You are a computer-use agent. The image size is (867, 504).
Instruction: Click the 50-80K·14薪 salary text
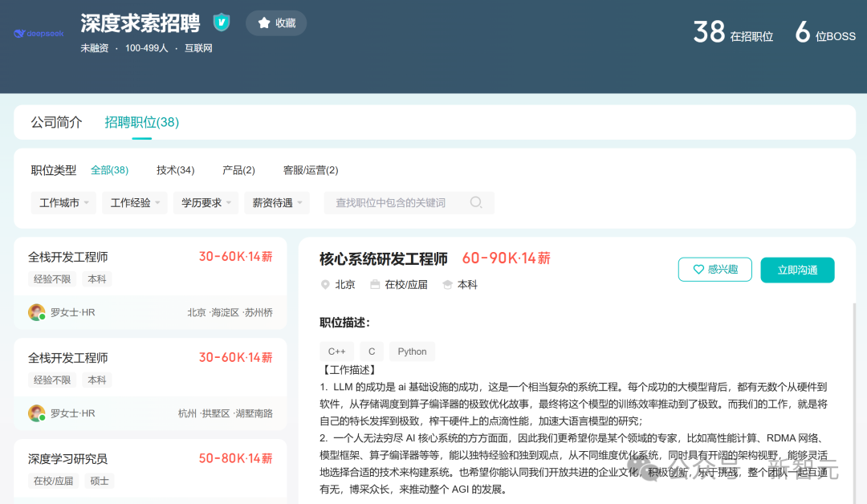235,458
